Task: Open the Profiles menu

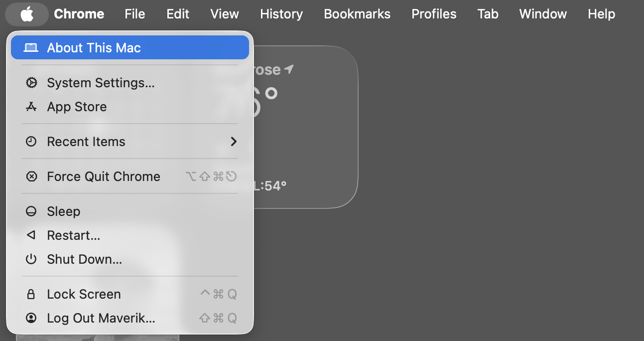Action: point(434,14)
